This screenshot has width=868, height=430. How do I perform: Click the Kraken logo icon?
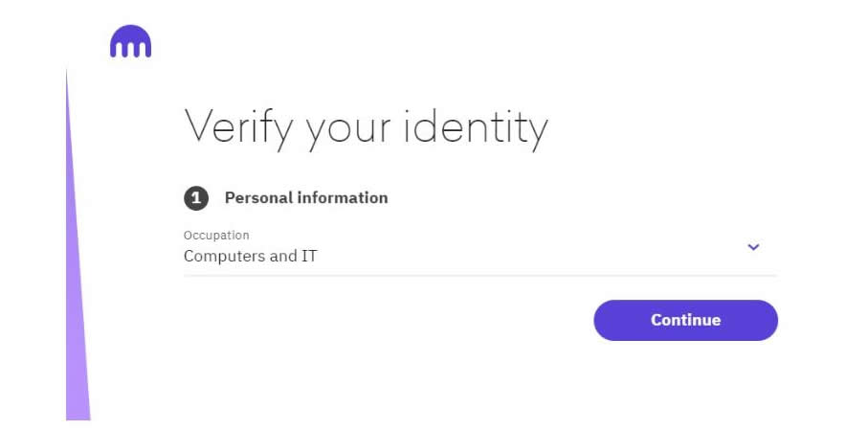(x=130, y=42)
